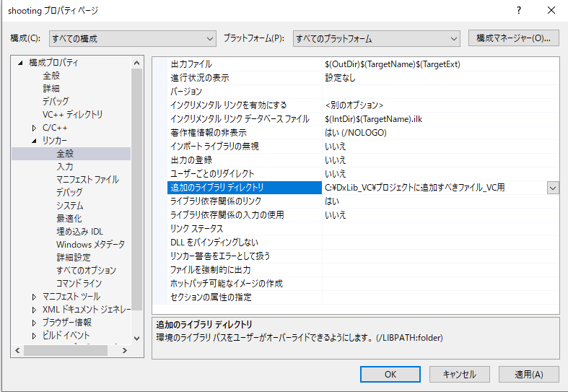Click the help question mark icon
This screenshot has height=392, width=568.
pyautogui.click(x=517, y=11)
